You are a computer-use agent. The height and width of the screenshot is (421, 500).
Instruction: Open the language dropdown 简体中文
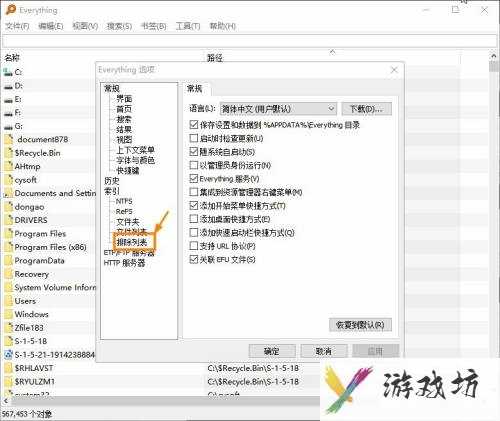point(278,109)
